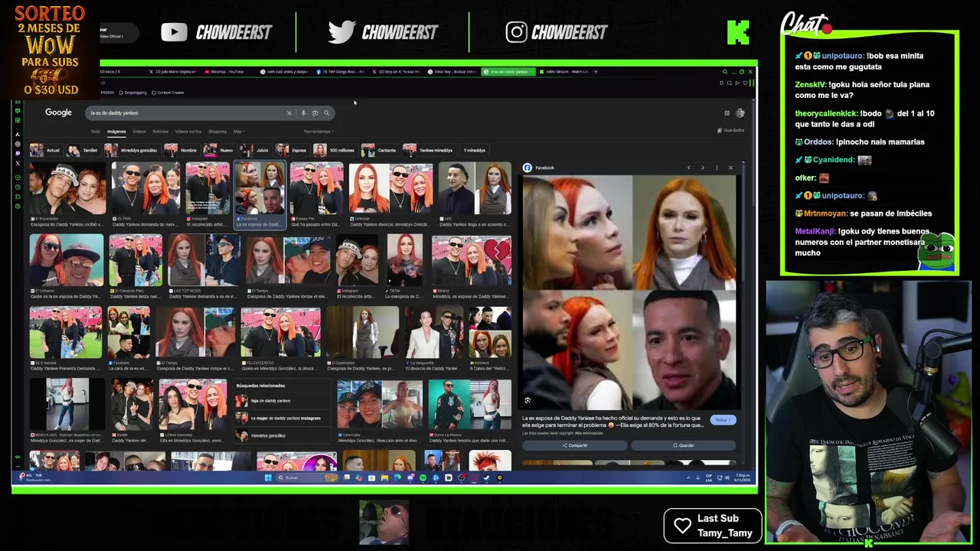Close the image preview panel
Screen dimensions: 980x551
pos(730,168)
